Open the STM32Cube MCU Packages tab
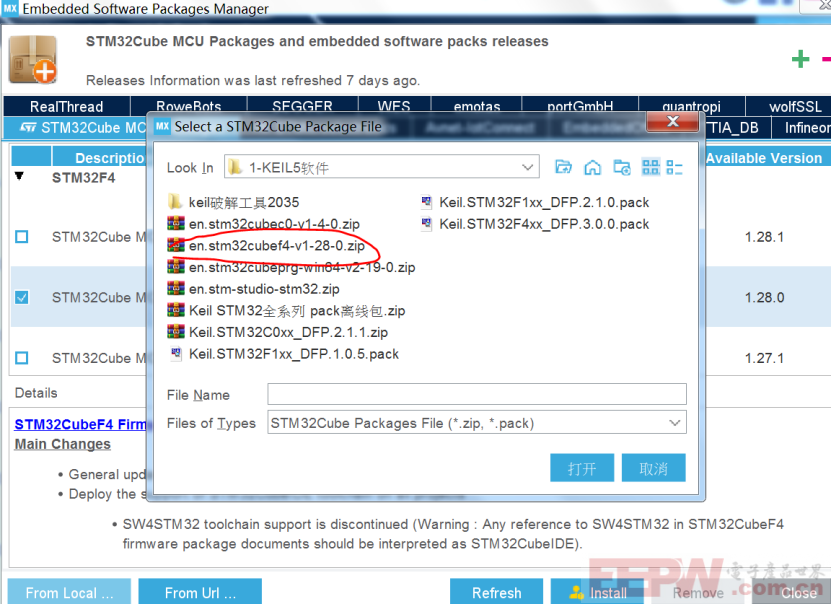Screen dimensions: 831x604 point(75,128)
